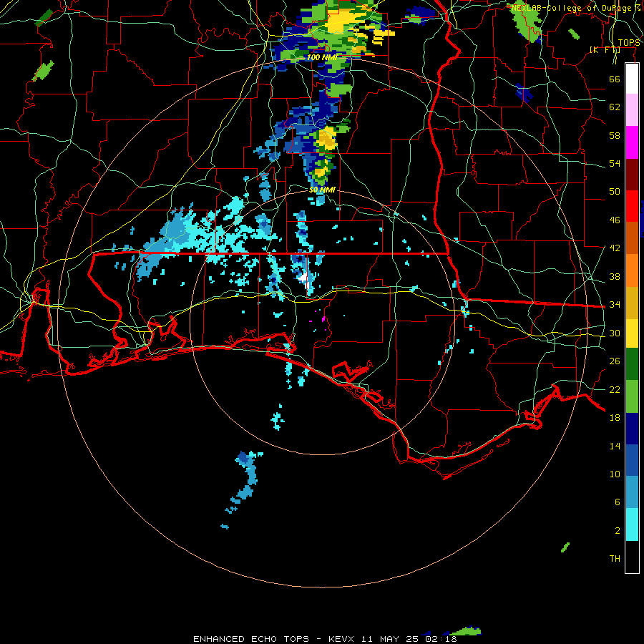Click the magenta 58 kft legend swatch

coord(632,142)
